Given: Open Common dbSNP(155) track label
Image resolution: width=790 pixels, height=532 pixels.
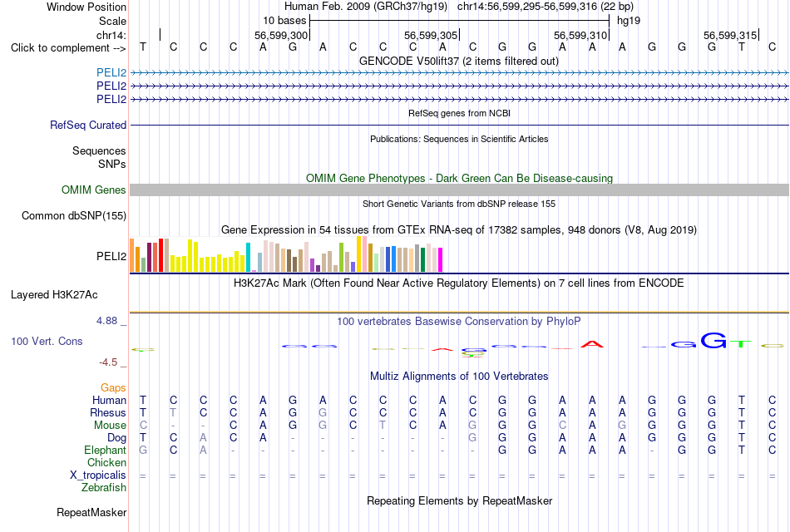Looking at the screenshot, I should coord(74,215).
